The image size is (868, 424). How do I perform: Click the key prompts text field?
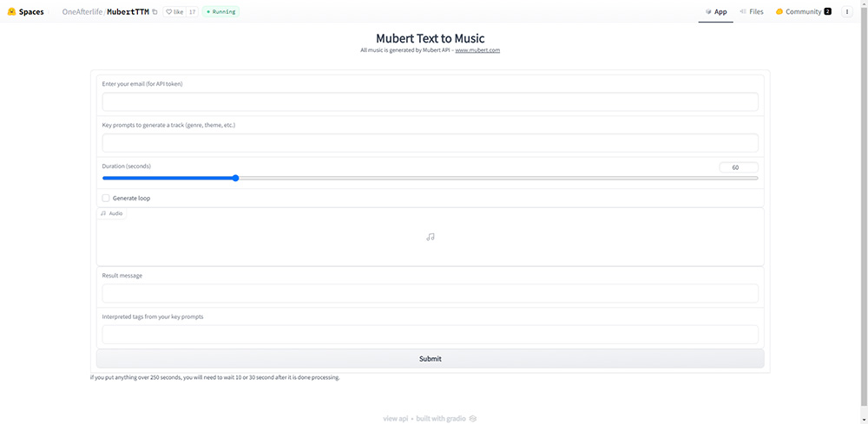point(430,143)
